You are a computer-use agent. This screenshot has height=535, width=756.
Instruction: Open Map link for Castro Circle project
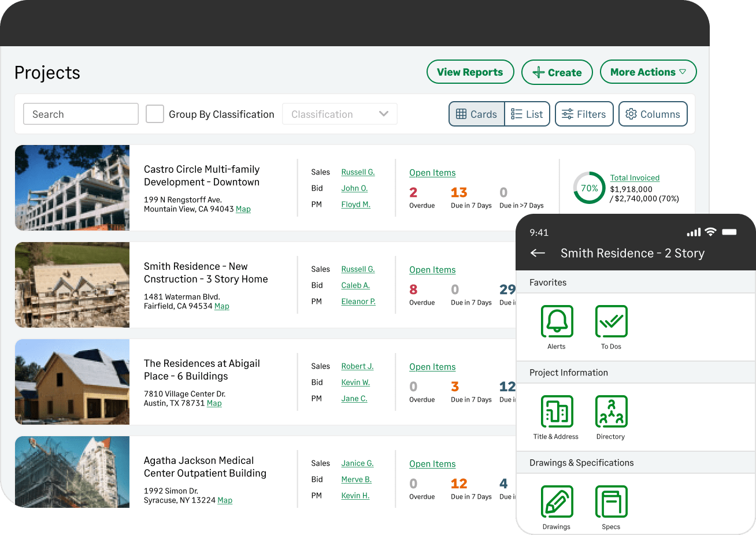[x=243, y=209]
